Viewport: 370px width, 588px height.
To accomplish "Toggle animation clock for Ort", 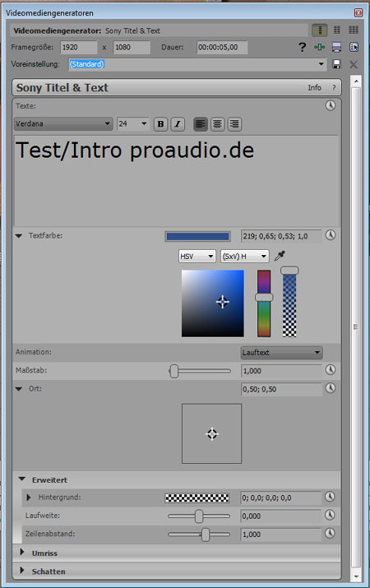I will click(x=331, y=387).
